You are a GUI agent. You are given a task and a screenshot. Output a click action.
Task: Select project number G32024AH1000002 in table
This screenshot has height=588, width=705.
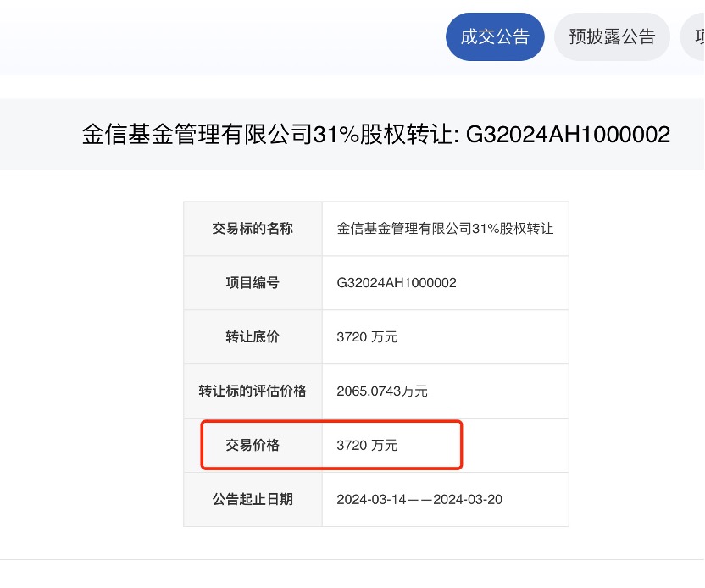[x=397, y=283]
